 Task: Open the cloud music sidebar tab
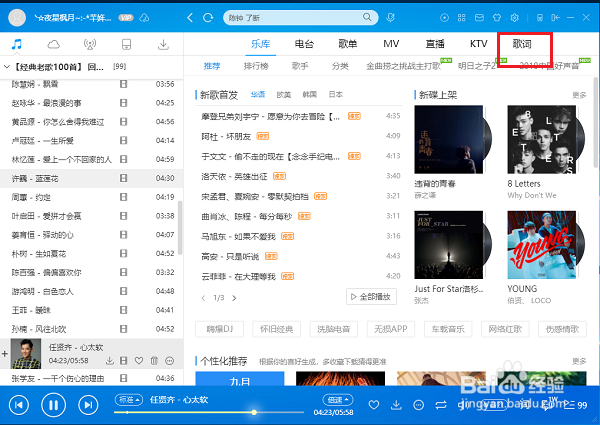54,45
